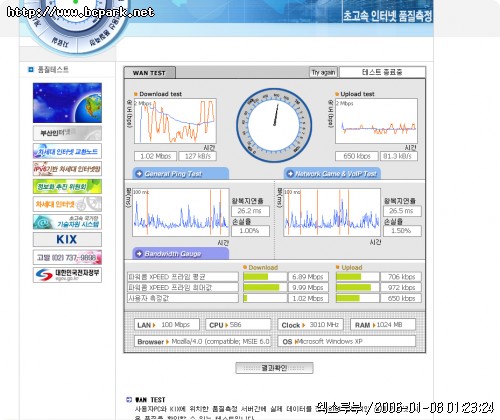Click the round speed gauge dial
Screen dimensions: 500x420
[274, 125]
